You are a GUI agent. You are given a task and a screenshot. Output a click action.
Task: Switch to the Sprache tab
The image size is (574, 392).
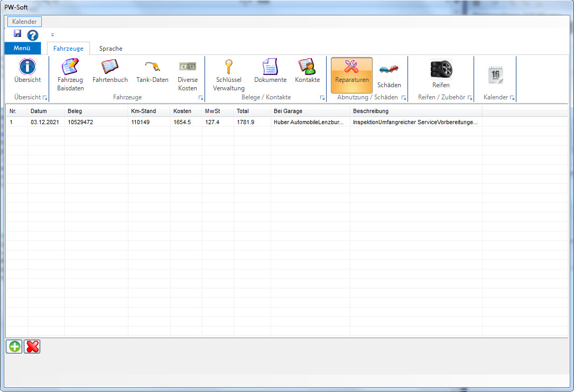110,49
